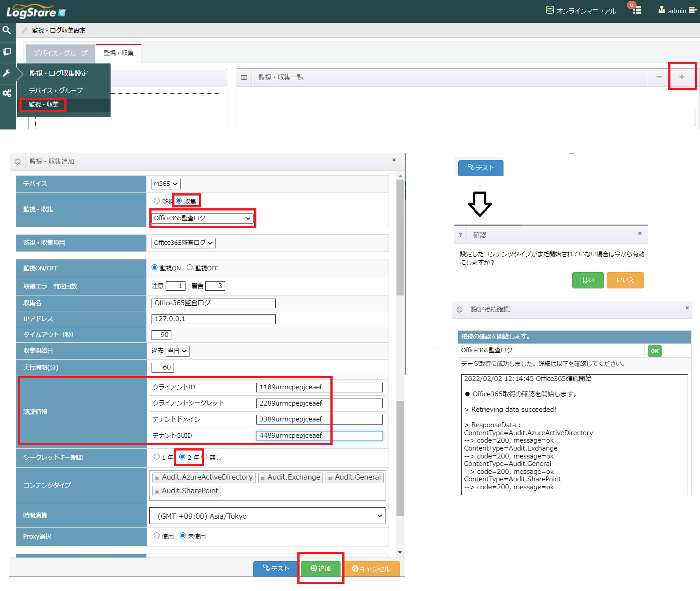This screenshot has height=591, width=700.
Task: Expand the Asia/Tokyo timezone dropdown
Action: [267, 516]
